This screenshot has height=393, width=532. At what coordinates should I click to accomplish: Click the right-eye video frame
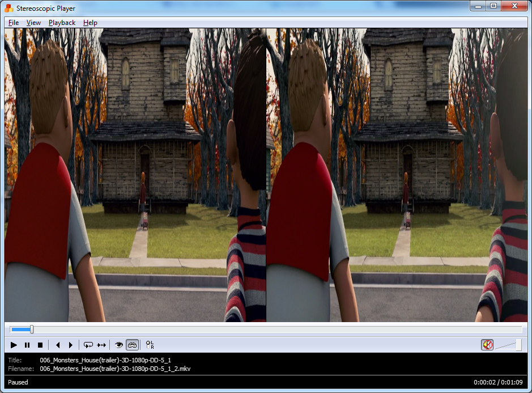(397, 175)
